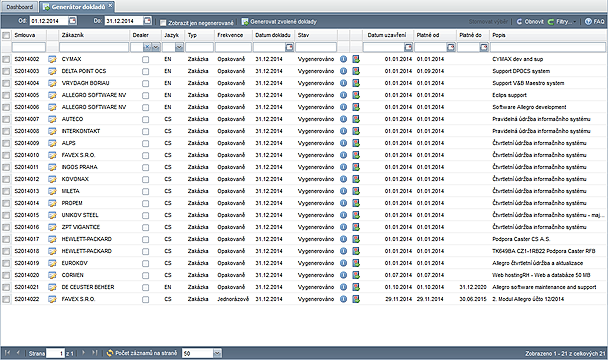
Task: Open generated document icon for CYMAX row
Action: (356, 59)
